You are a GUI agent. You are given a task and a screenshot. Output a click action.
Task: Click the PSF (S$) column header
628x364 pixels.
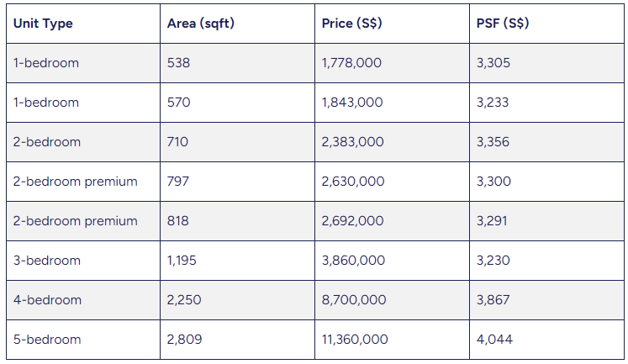coord(502,24)
